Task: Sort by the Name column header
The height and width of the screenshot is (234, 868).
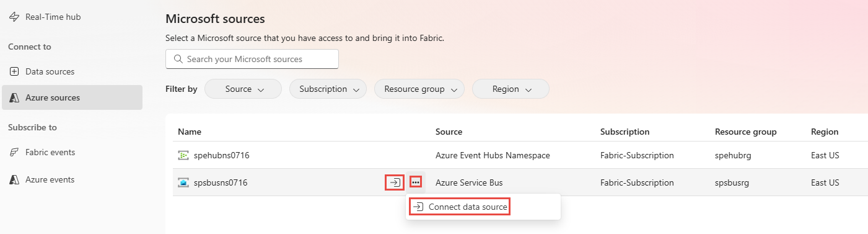Action: [x=190, y=132]
